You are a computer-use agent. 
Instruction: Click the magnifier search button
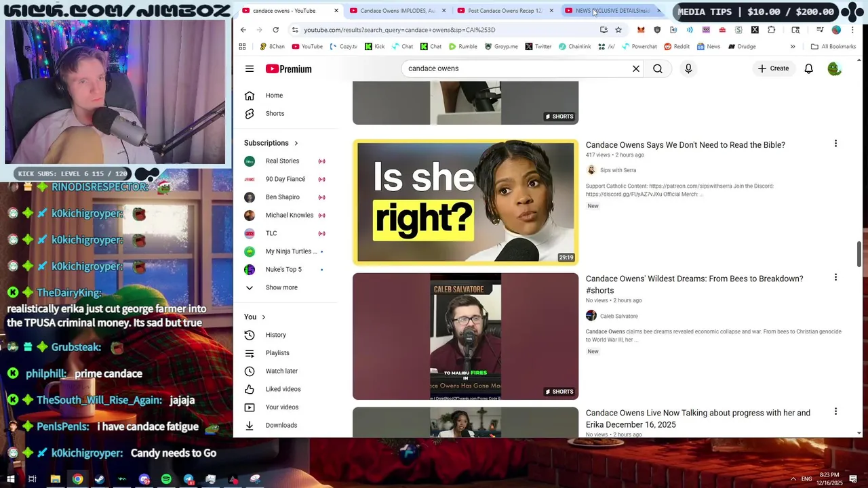658,68
